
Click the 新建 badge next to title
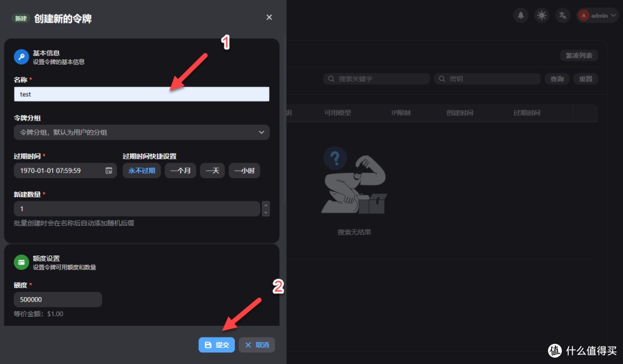(x=21, y=18)
